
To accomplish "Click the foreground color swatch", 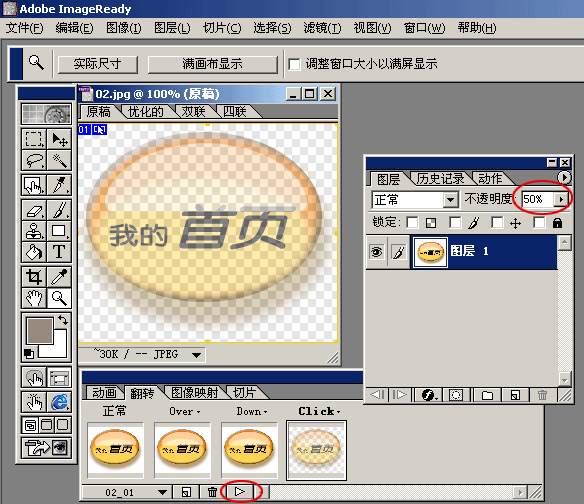I will tap(39, 331).
